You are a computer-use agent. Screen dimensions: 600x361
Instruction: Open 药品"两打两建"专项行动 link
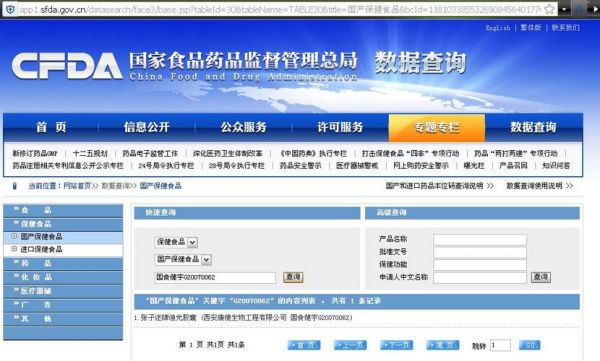[516, 154]
